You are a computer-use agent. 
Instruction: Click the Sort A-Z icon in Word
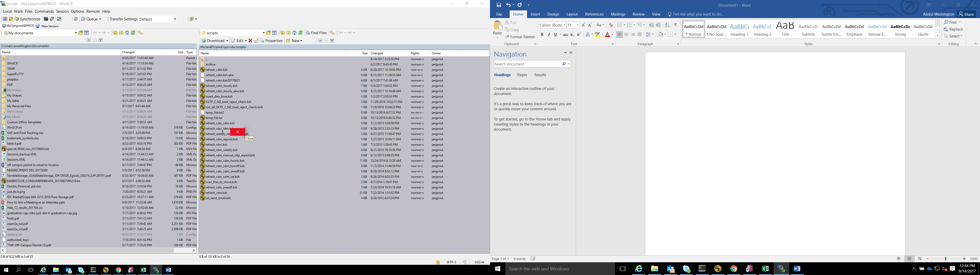coord(667,25)
